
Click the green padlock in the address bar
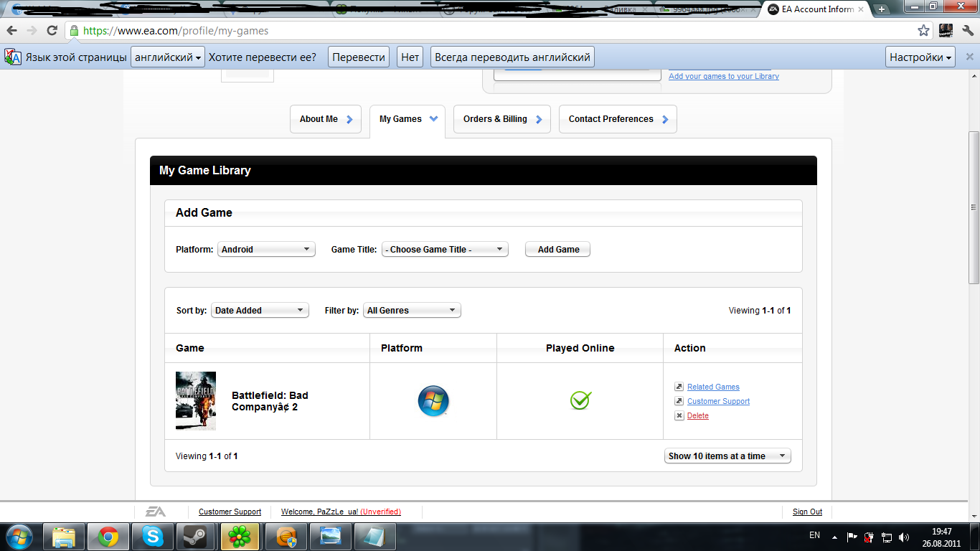pos(74,31)
